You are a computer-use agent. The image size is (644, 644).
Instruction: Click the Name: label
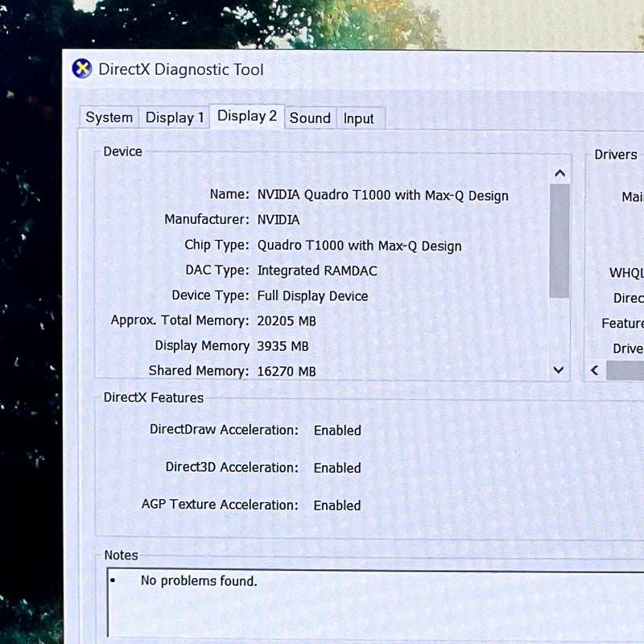(229, 194)
